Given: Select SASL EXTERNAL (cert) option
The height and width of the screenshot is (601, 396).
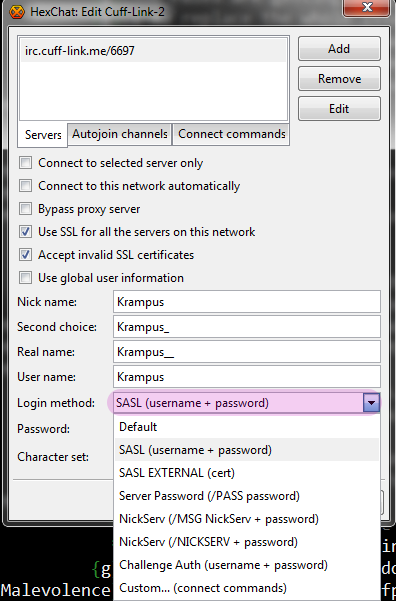Looking at the screenshot, I should 247,473.
